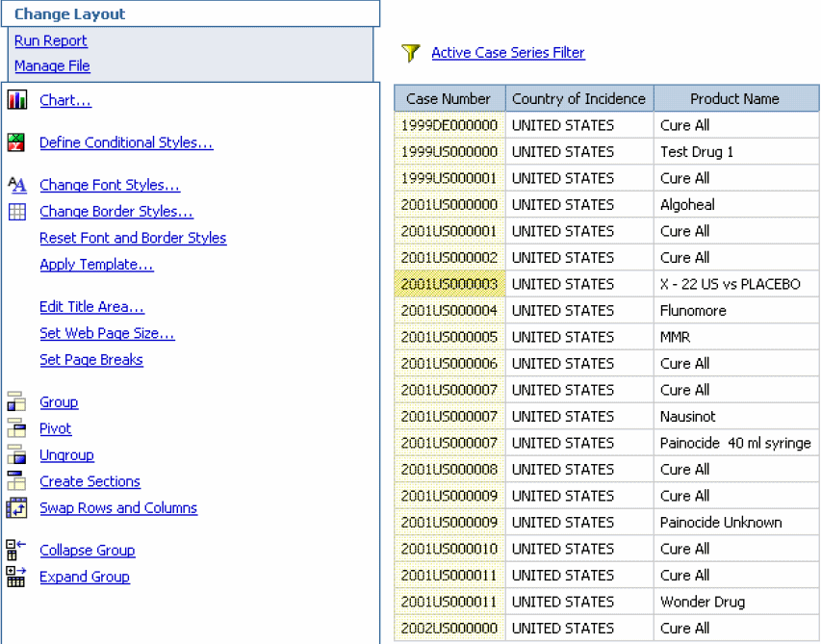This screenshot has height=644, width=821.
Task: Click the Wonder Drug product cell
Action: pos(736,602)
